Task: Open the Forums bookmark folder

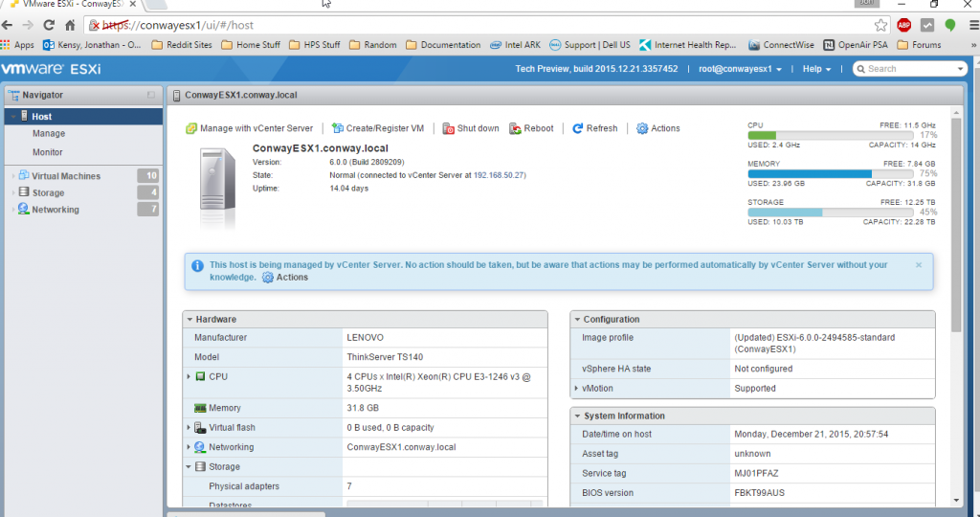Action: tap(920, 45)
